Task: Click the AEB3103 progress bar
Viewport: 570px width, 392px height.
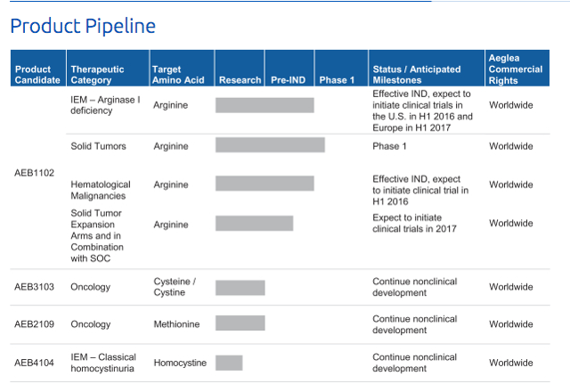Action: pyautogui.click(x=240, y=288)
